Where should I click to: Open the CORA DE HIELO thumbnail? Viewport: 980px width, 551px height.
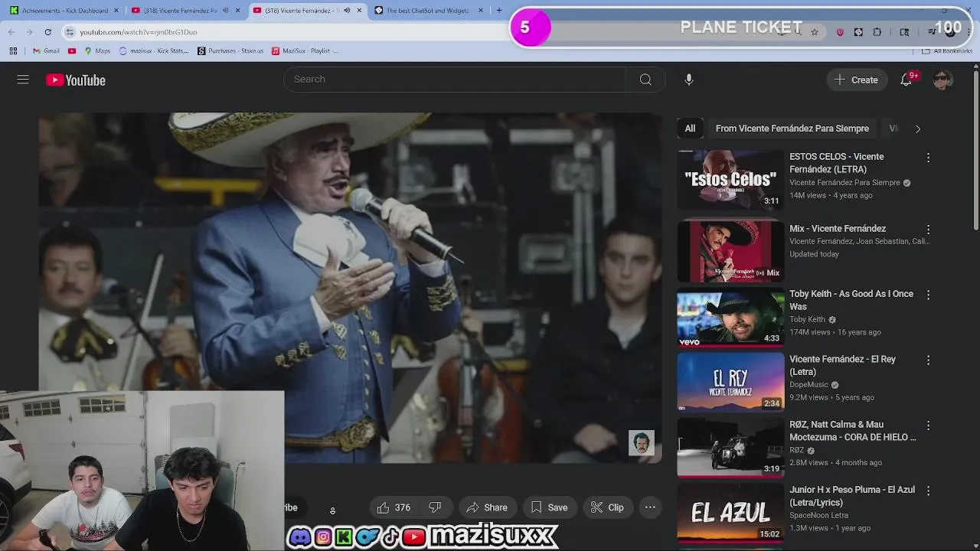(x=730, y=447)
